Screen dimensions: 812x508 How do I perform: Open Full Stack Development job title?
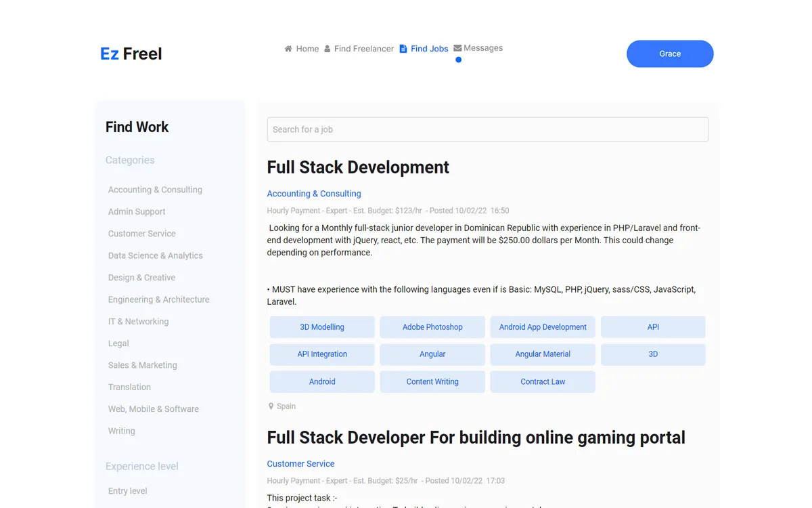click(x=358, y=167)
